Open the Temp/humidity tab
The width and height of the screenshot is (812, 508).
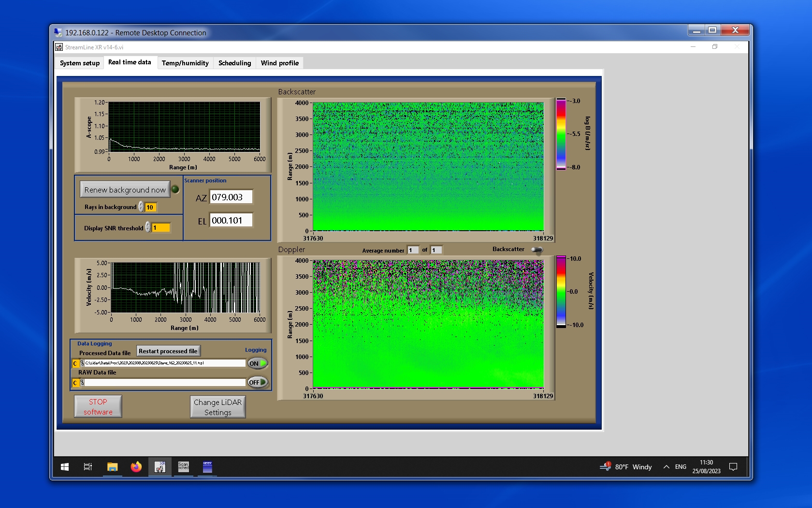click(185, 63)
